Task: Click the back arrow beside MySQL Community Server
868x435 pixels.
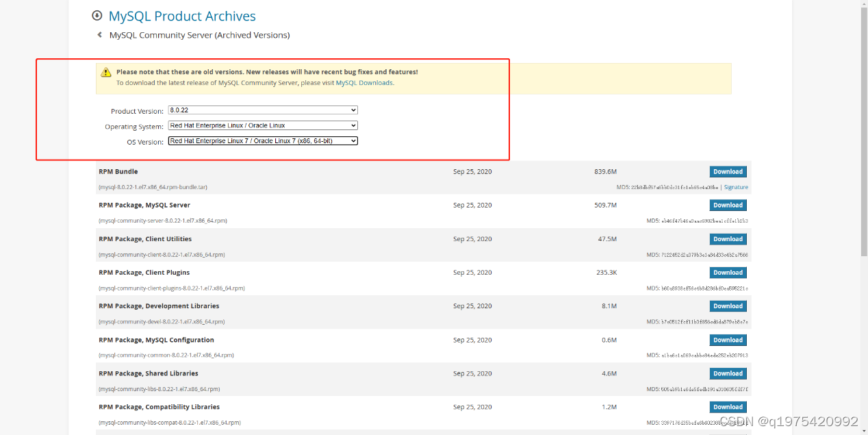Action: (100, 35)
